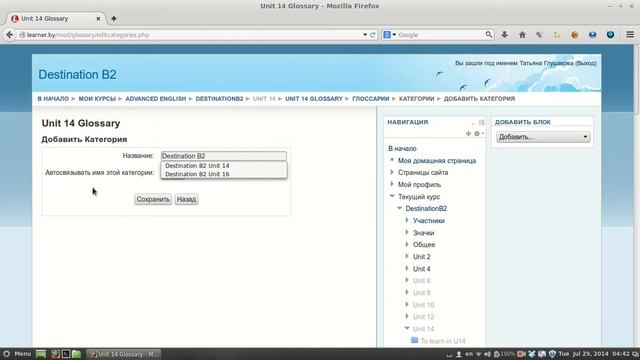640x360 pixels.
Task: Open UNIT 14 GLOSSARY breadcrumb
Action: tap(313, 99)
